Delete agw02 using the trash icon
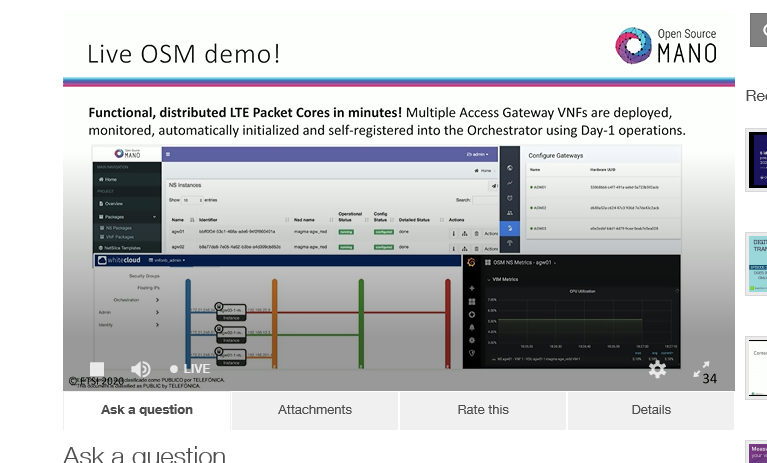 tap(476, 248)
